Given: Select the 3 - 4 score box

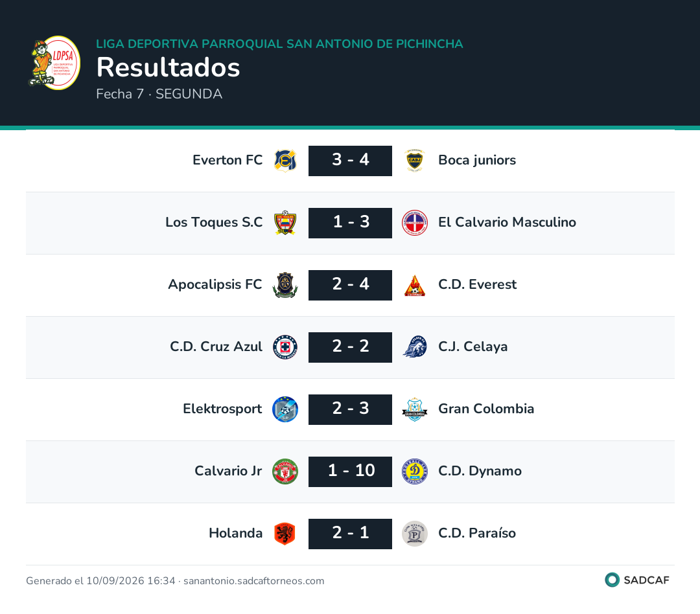Looking at the screenshot, I should click(351, 161).
